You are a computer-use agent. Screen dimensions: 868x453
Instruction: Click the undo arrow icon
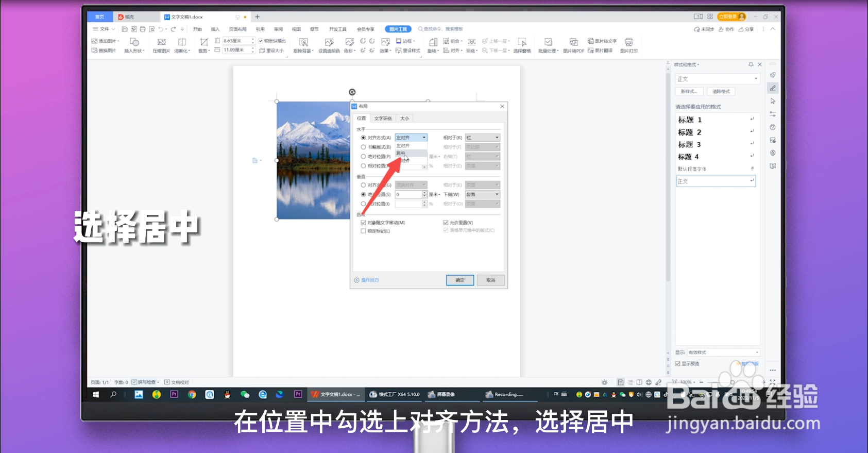click(x=161, y=29)
